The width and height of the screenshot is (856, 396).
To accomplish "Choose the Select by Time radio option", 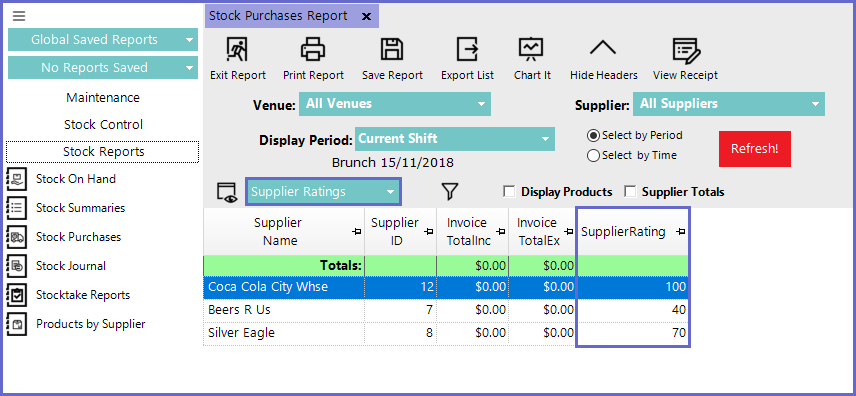I will pos(593,156).
